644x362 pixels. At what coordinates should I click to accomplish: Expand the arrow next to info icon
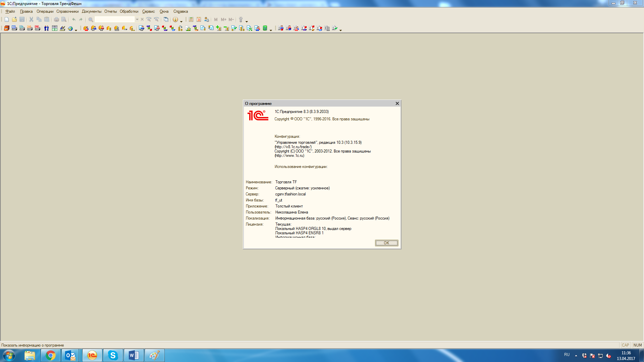tap(181, 21)
